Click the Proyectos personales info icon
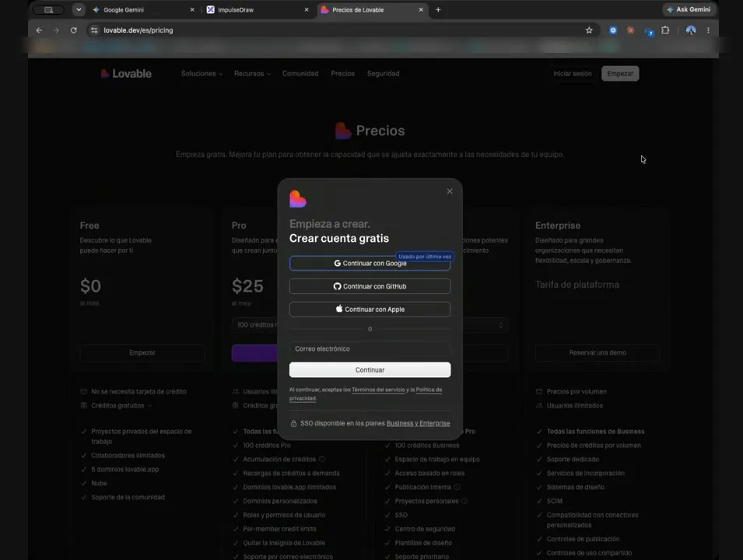The image size is (743, 560). tap(464, 501)
